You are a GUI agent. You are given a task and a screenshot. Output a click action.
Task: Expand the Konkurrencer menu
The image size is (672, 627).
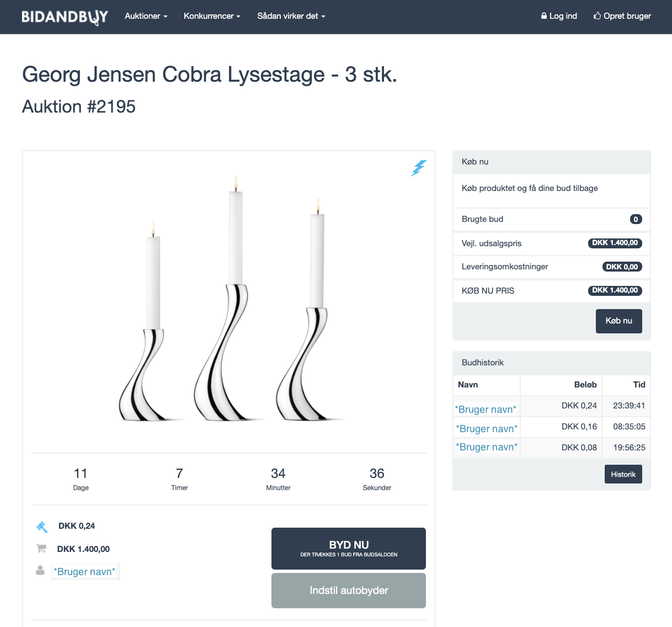click(212, 16)
